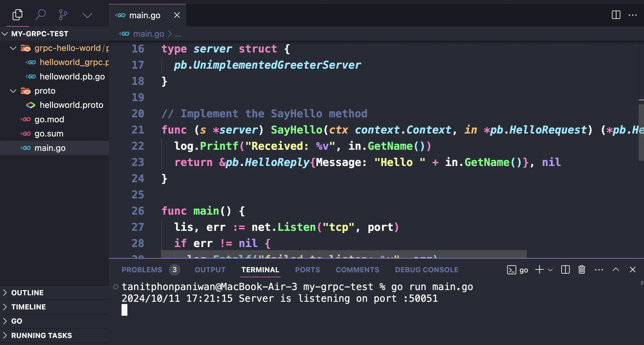Collapse the proto folder
Screen dimensions: 644x345
[13, 91]
